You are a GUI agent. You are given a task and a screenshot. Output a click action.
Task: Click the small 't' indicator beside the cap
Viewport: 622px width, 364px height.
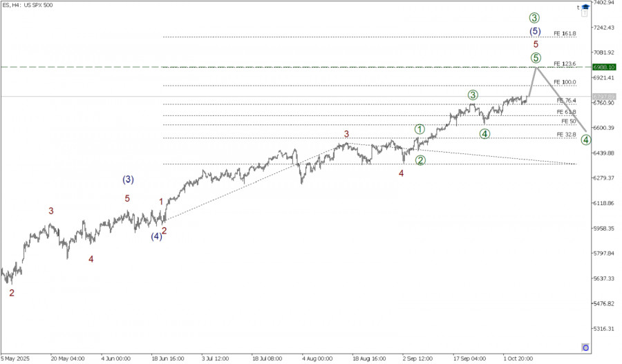[x=578, y=8]
